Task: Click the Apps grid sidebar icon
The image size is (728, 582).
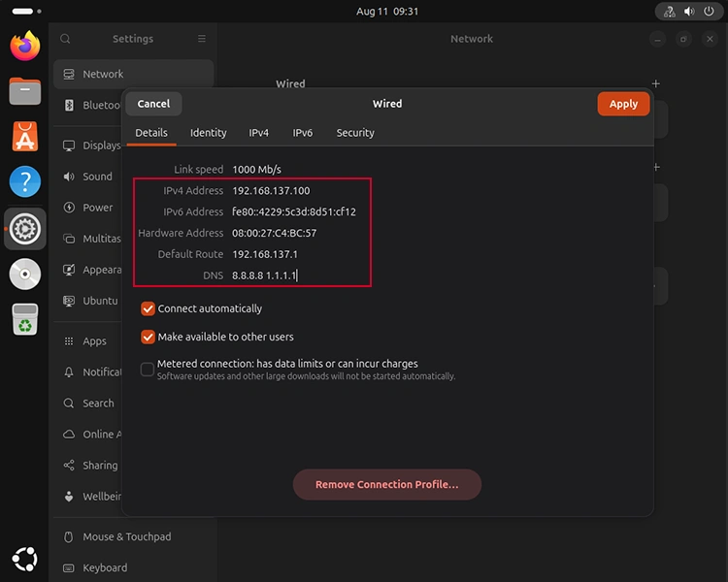Action: [x=69, y=341]
